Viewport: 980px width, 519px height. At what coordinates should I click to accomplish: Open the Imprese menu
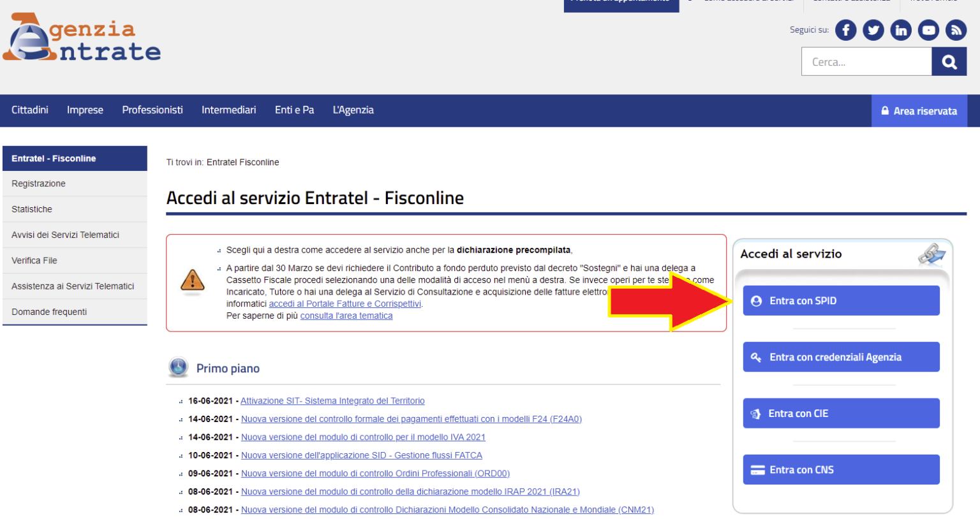tap(85, 110)
